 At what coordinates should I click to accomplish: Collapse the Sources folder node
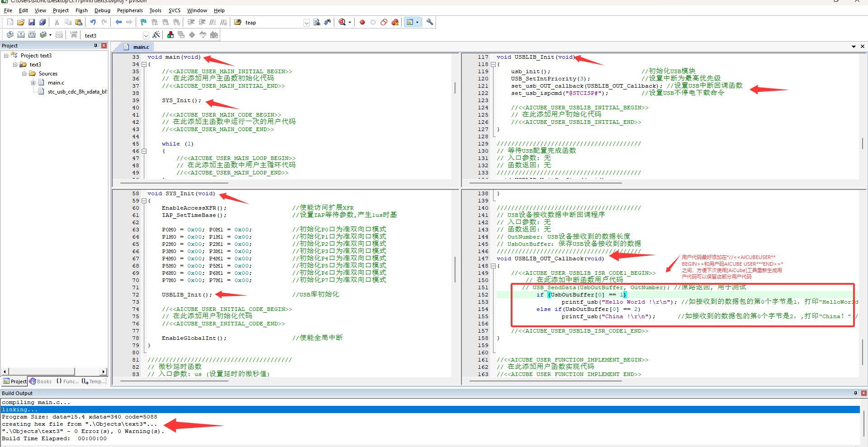[x=24, y=74]
